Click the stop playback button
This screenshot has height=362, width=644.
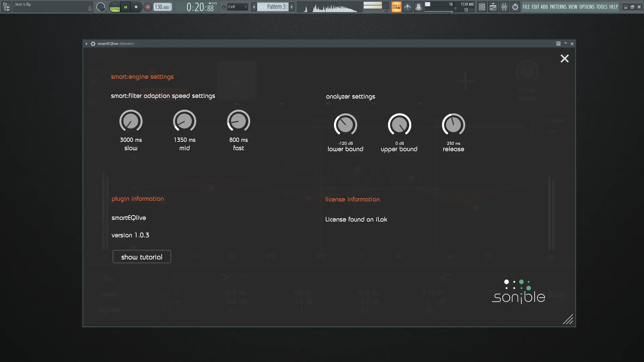[136, 7]
